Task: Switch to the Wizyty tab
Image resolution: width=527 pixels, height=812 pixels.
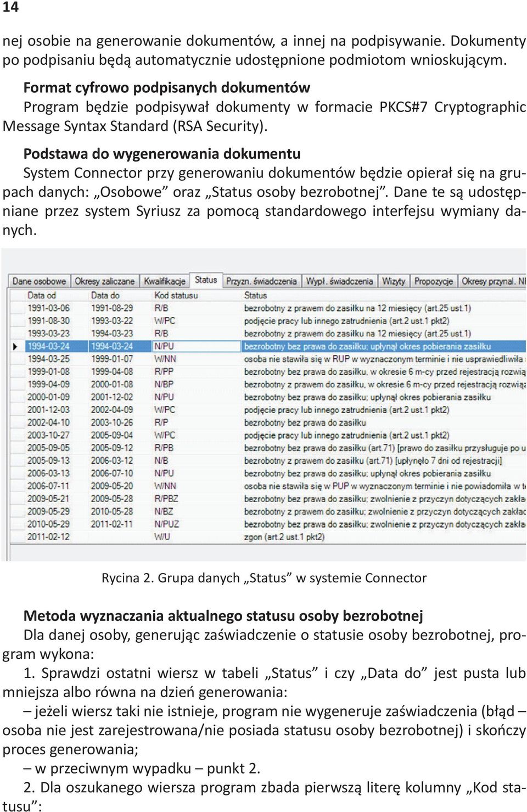Action: tap(393, 281)
